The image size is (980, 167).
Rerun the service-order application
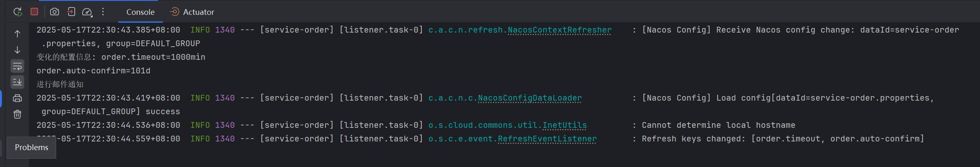click(x=18, y=12)
